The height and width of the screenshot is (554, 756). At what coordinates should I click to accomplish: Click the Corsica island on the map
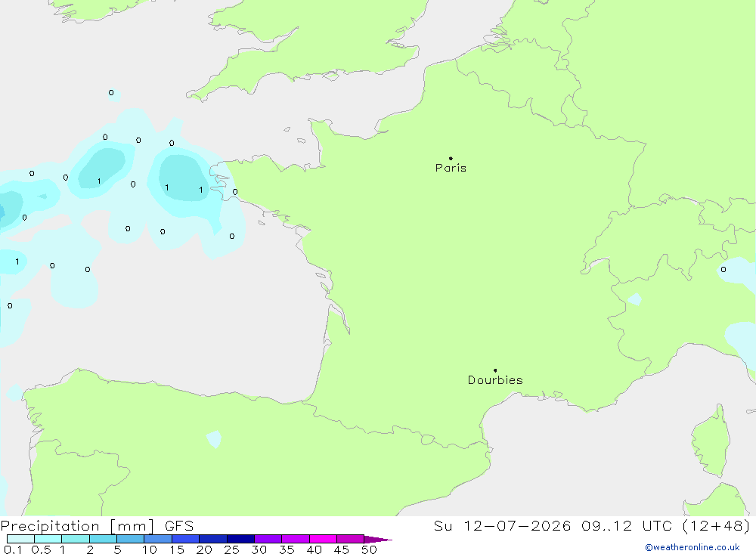pyautogui.click(x=711, y=441)
